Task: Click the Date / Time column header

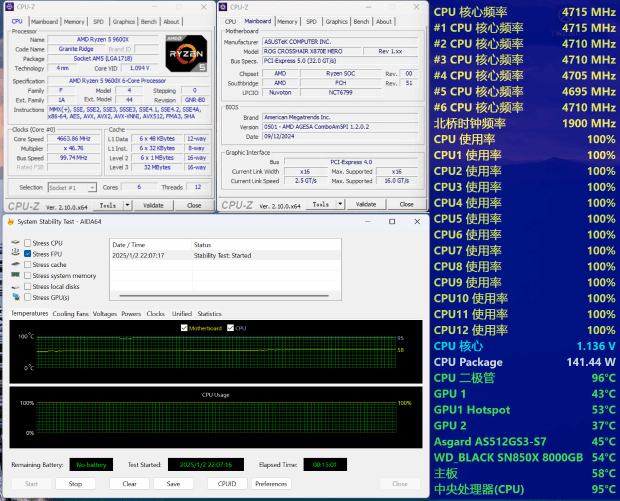Action: (x=151, y=245)
